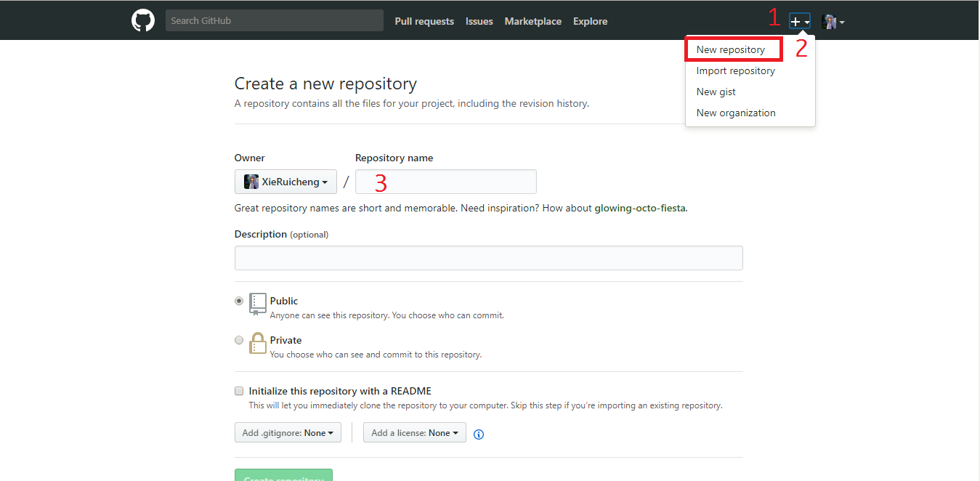980x481 pixels.
Task: Choose Import repository from the menu
Action: 735,70
